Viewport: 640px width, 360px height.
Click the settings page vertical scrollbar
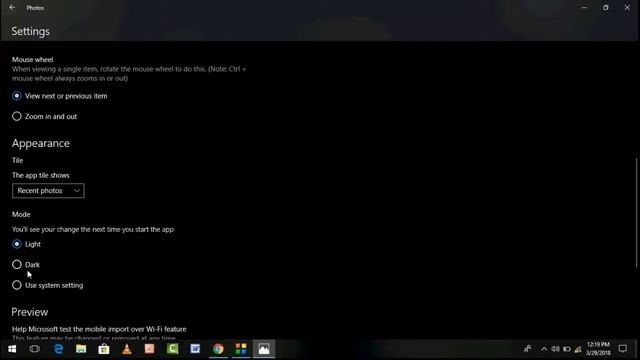tap(637, 213)
